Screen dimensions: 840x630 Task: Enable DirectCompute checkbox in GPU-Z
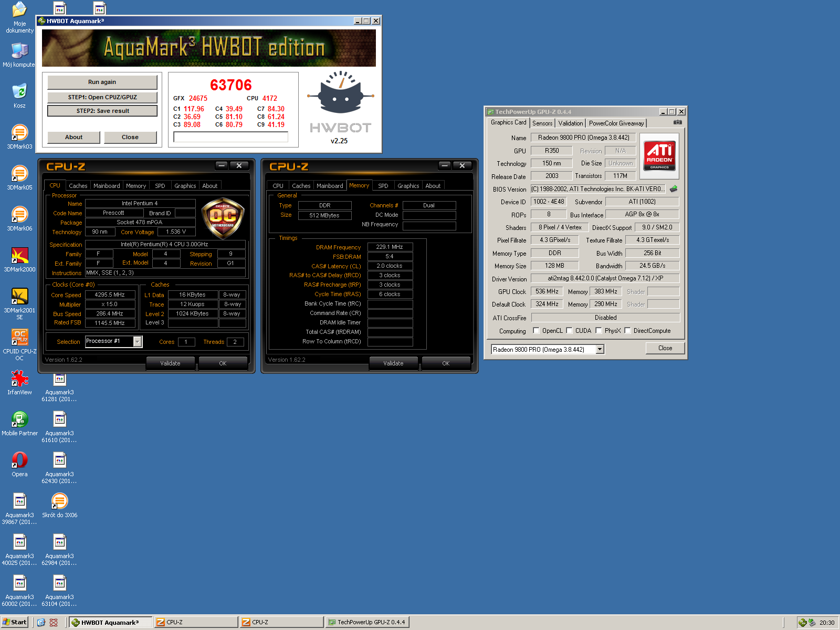[627, 330]
